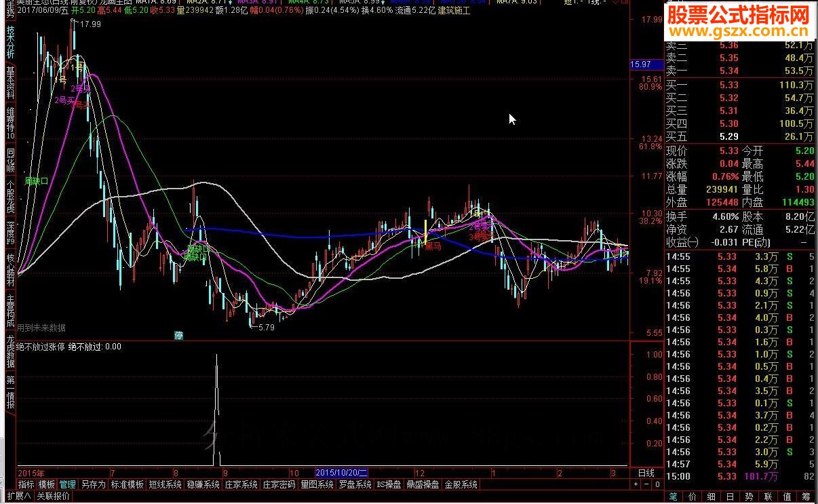Click the 现价 5.33 value
This screenshot has width=818, height=504.
pos(730,151)
